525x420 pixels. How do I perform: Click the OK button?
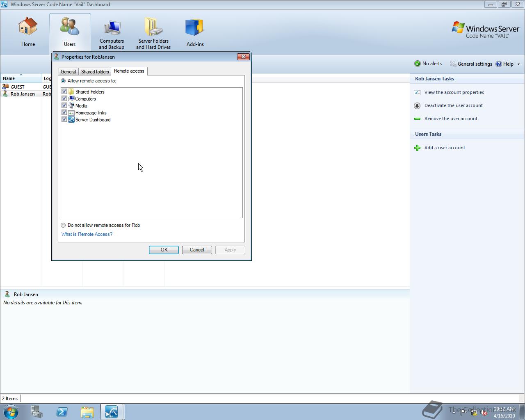[164, 250]
